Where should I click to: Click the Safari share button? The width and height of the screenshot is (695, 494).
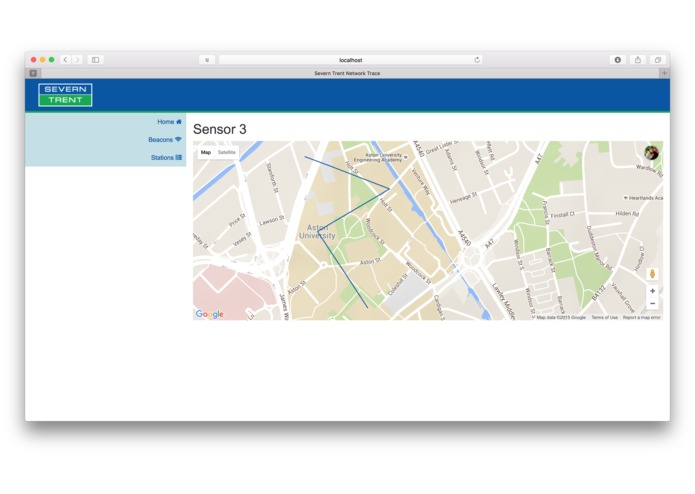point(638,60)
